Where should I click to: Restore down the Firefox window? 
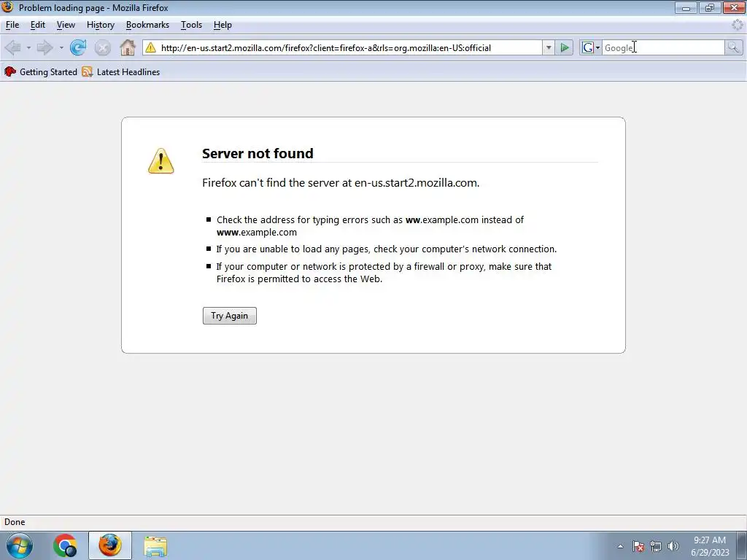pos(710,7)
